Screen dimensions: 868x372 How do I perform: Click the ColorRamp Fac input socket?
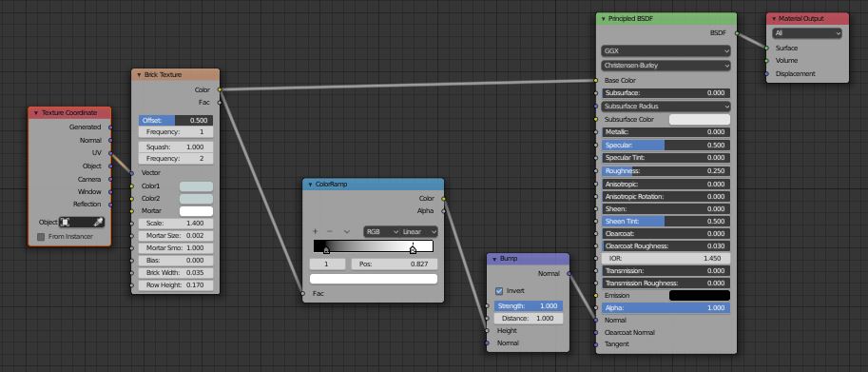(x=303, y=293)
